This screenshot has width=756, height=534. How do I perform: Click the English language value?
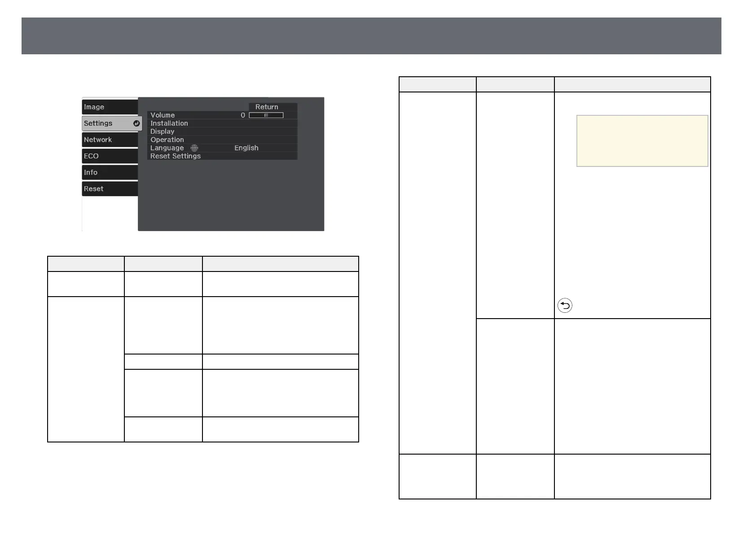(246, 148)
